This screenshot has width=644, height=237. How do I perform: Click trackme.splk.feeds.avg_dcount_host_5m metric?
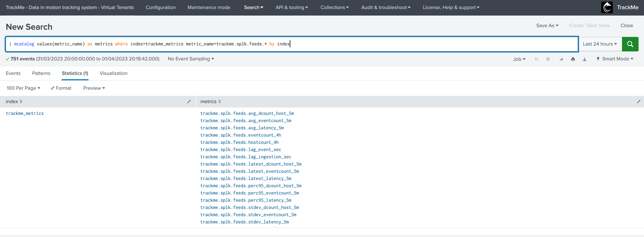[247, 113]
